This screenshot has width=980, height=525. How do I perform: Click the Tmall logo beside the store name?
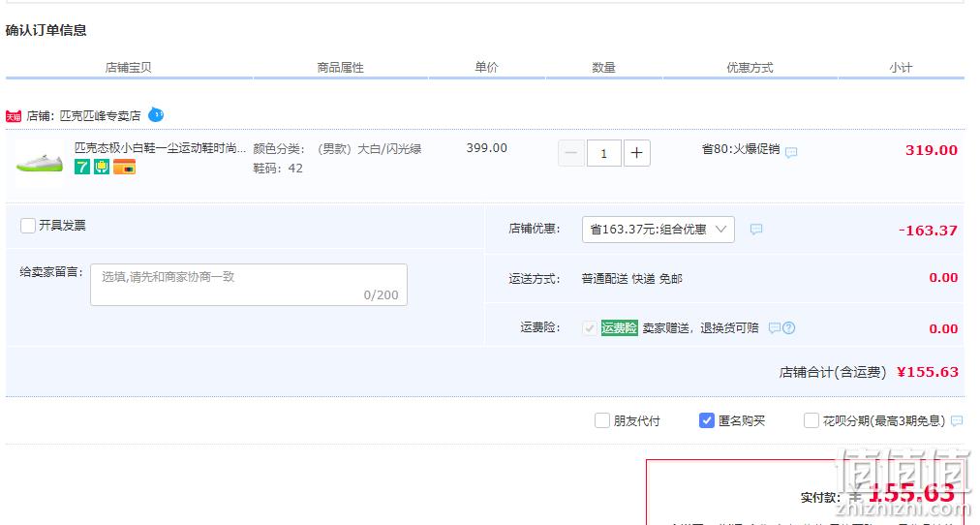coord(14,116)
